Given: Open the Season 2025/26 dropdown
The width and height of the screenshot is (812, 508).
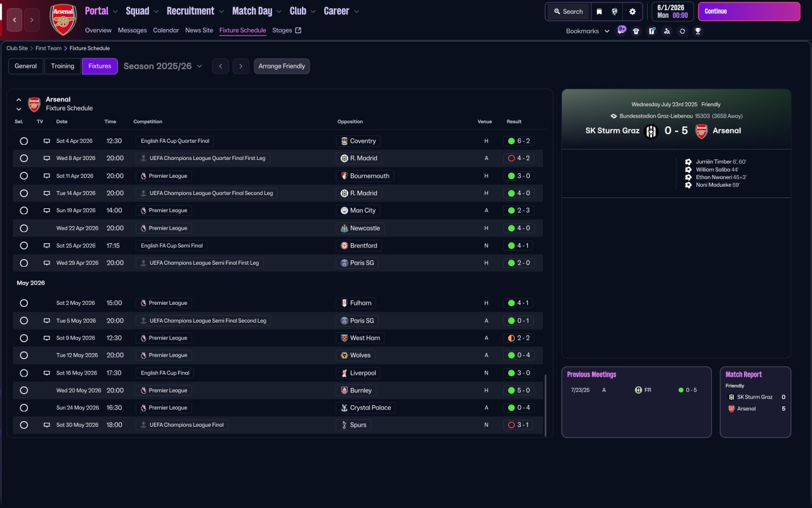Looking at the screenshot, I should coord(163,66).
